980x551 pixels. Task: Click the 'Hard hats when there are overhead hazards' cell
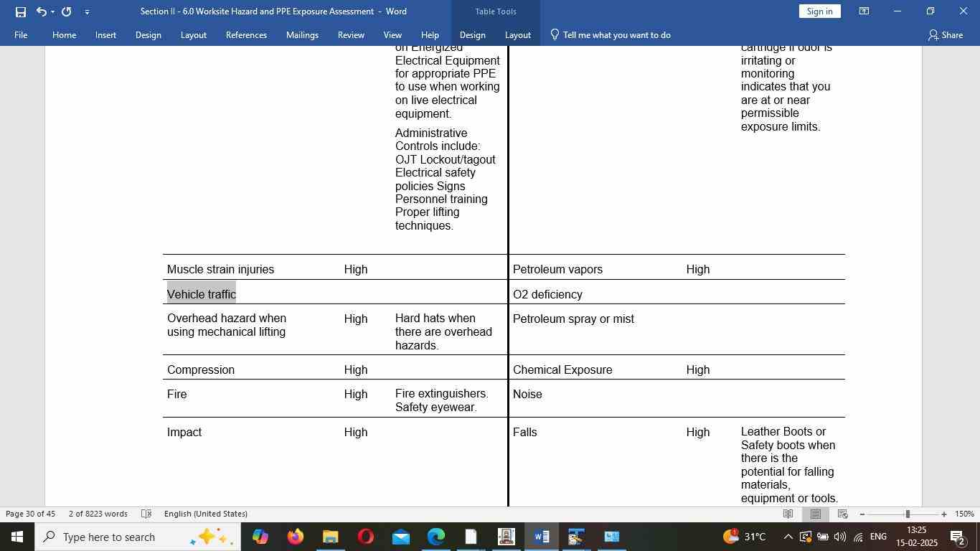(443, 331)
